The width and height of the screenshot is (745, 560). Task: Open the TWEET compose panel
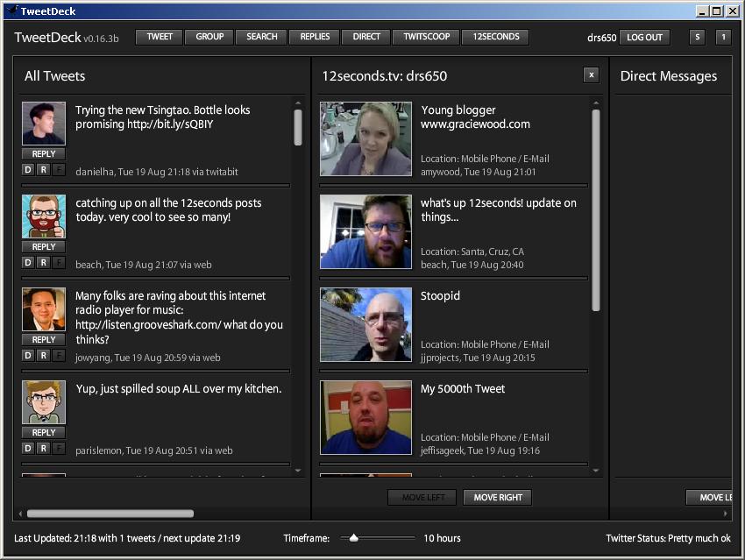click(x=160, y=37)
